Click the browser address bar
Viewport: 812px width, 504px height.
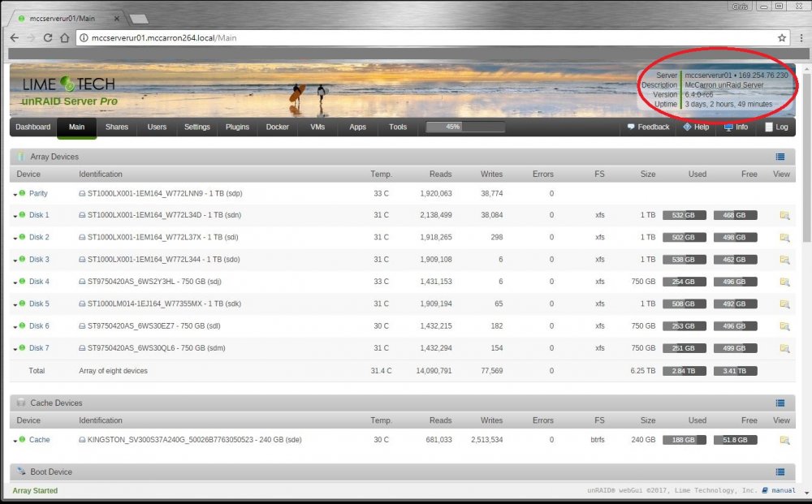[x=433, y=38]
